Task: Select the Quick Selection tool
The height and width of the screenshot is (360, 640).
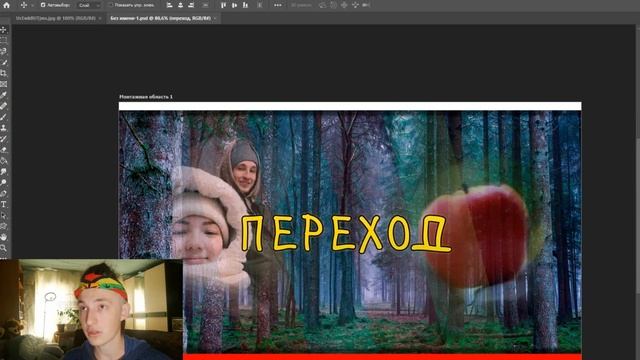Action: coord(4,62)
